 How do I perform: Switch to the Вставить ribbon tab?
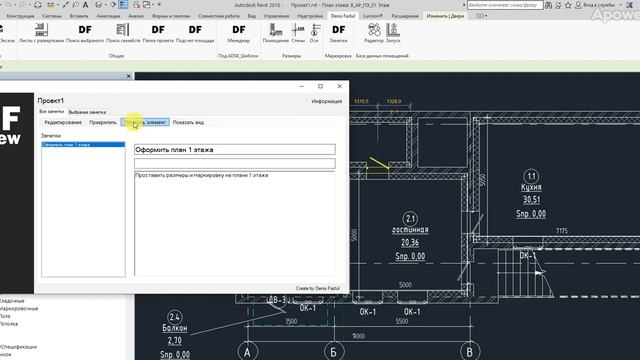click(79, 16)
